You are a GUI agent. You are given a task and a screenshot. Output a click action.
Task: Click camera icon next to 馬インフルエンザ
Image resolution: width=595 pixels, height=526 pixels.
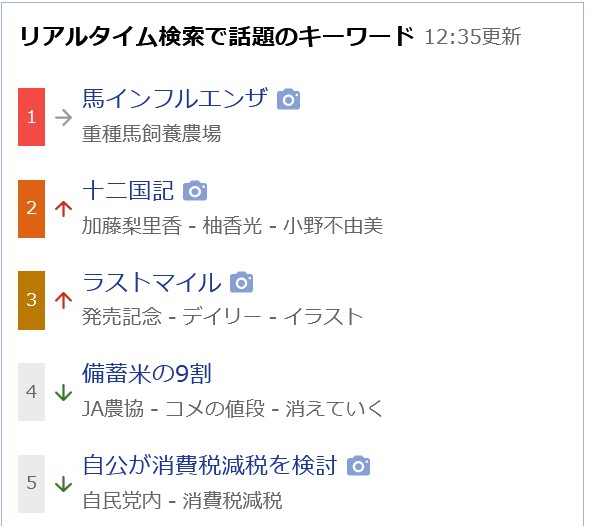(288, 99)
